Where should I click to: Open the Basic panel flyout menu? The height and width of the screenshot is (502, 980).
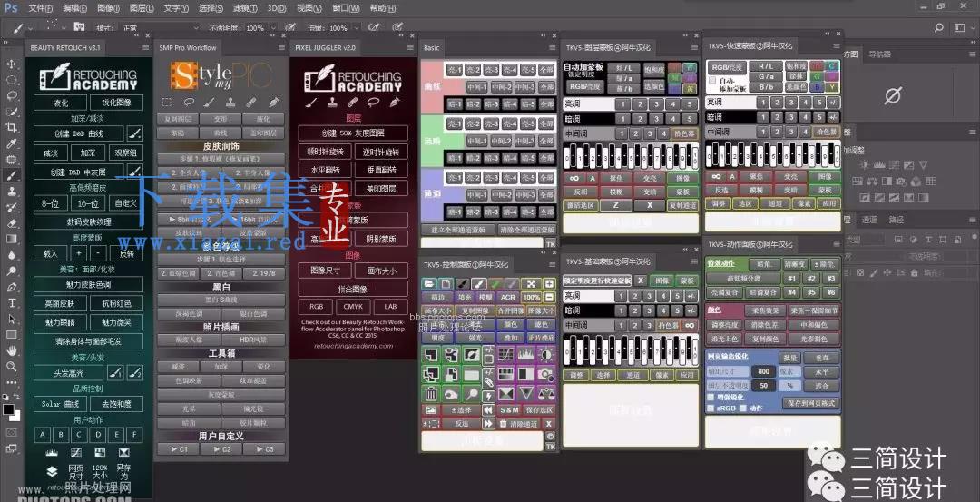pos(552,47)
